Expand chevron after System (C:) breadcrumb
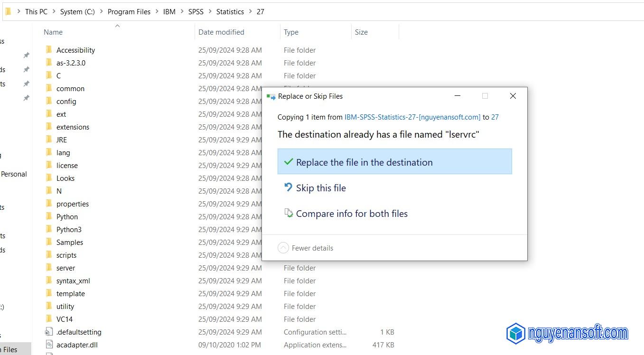644x355 pixels. (x=101, y=12)
